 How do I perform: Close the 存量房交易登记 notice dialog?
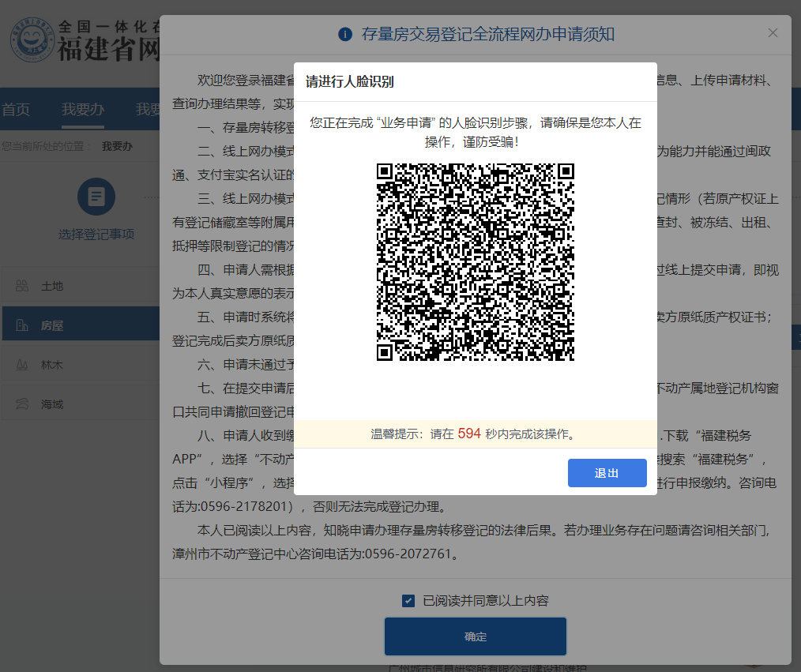coord(773,33)
